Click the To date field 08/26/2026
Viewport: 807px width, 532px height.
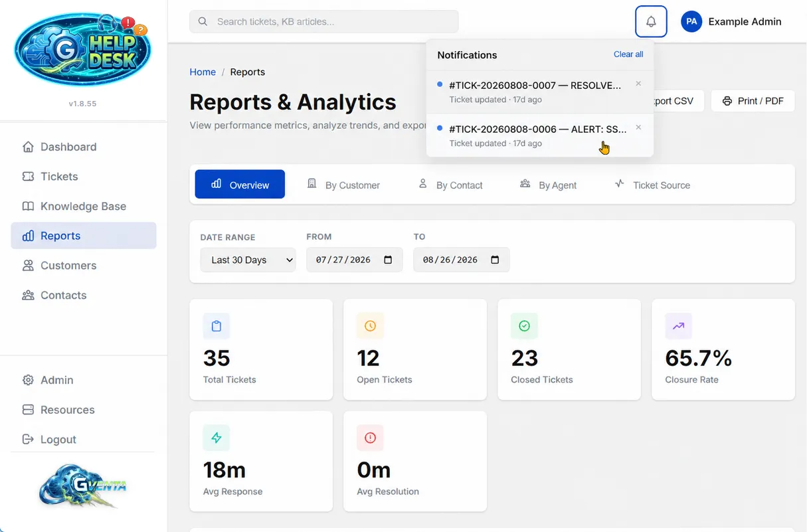(x=461, y=260)
